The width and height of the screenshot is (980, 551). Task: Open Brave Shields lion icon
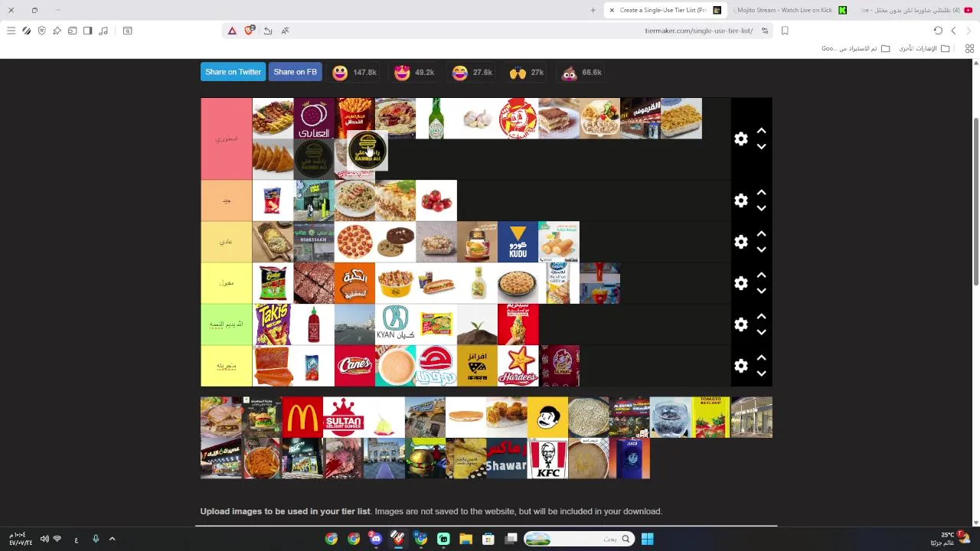point(249,31)
